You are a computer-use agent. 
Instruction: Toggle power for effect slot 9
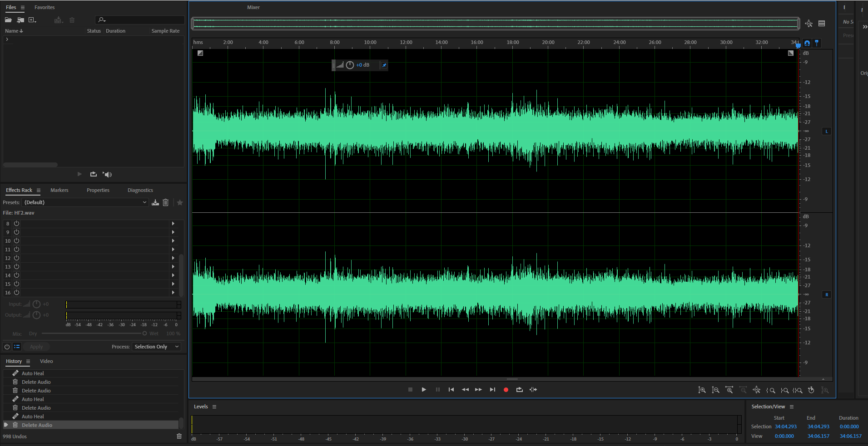coord(17,232)
